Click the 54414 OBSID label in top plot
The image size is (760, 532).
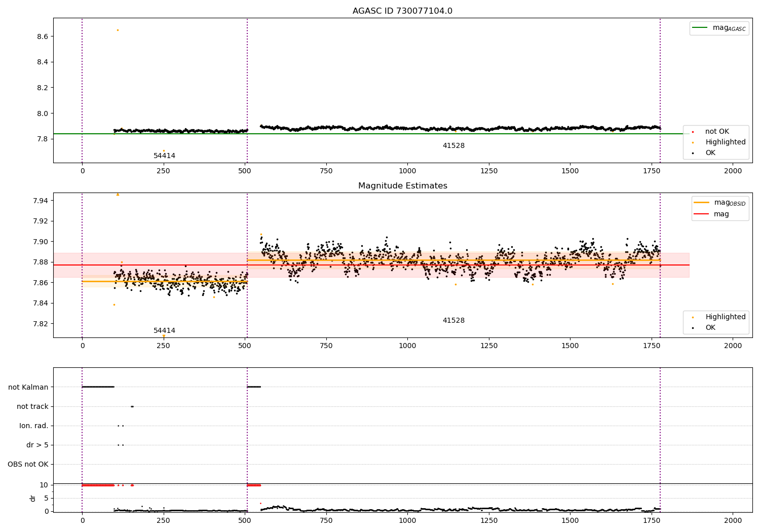[x=164, y=156]
